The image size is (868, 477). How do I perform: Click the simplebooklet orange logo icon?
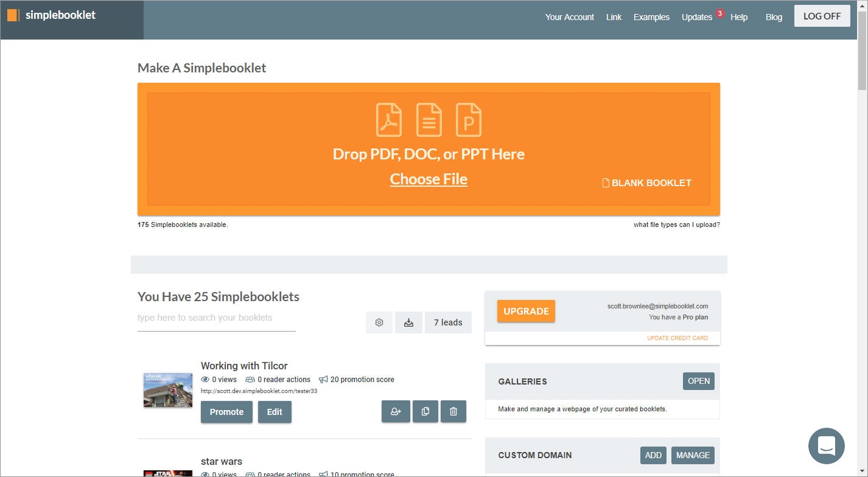[13, 15]
